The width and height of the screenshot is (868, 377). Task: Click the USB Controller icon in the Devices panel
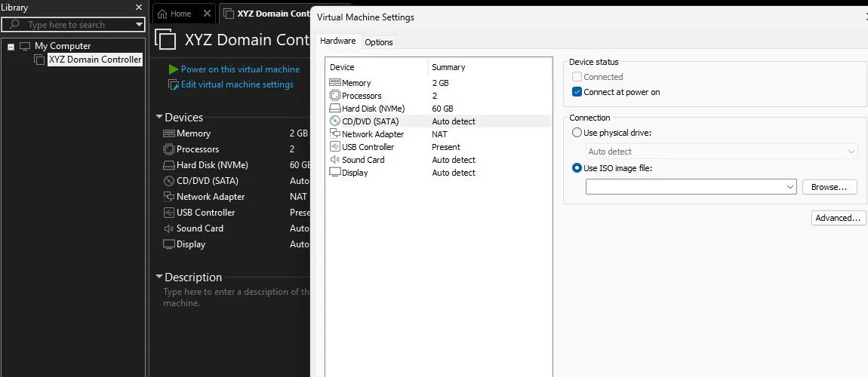pyautogui.click(x=169, y=213)
